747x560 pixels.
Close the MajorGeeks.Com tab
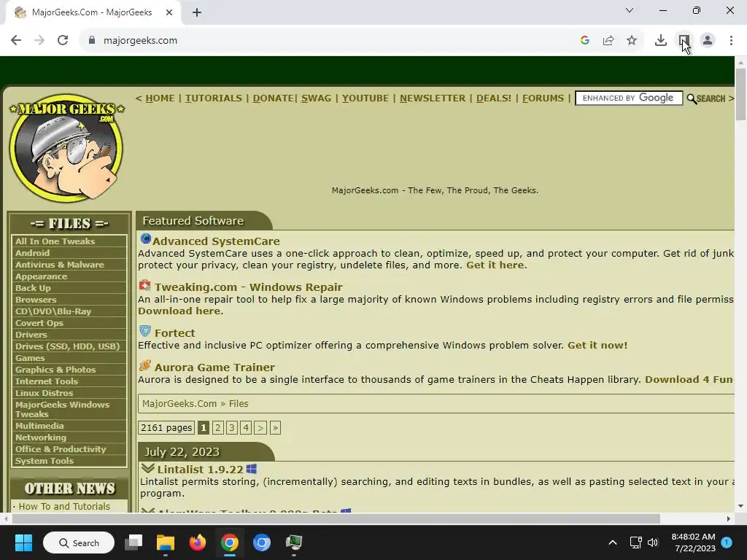tap(169, 13)
